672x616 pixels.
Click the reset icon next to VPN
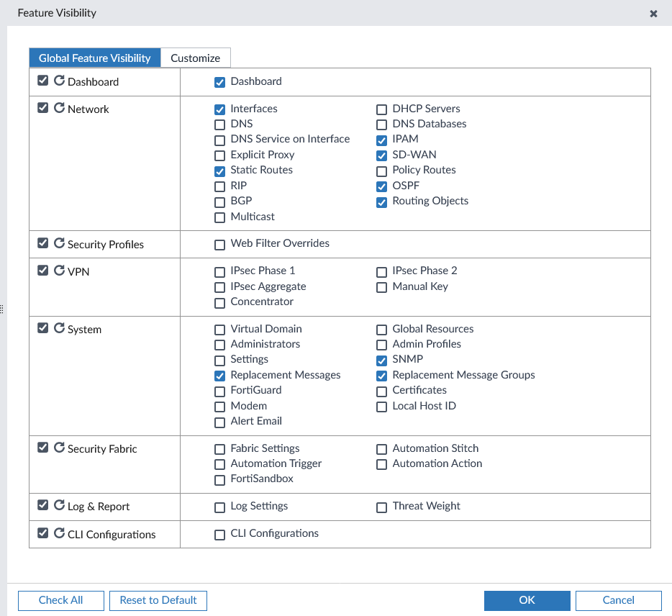coord(59,270)
